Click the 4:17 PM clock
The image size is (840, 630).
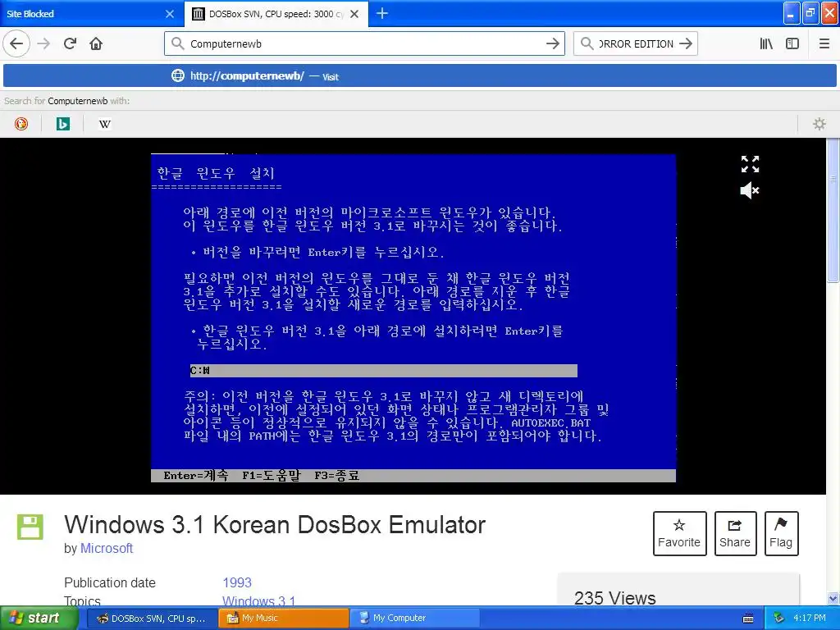[810, 618]
